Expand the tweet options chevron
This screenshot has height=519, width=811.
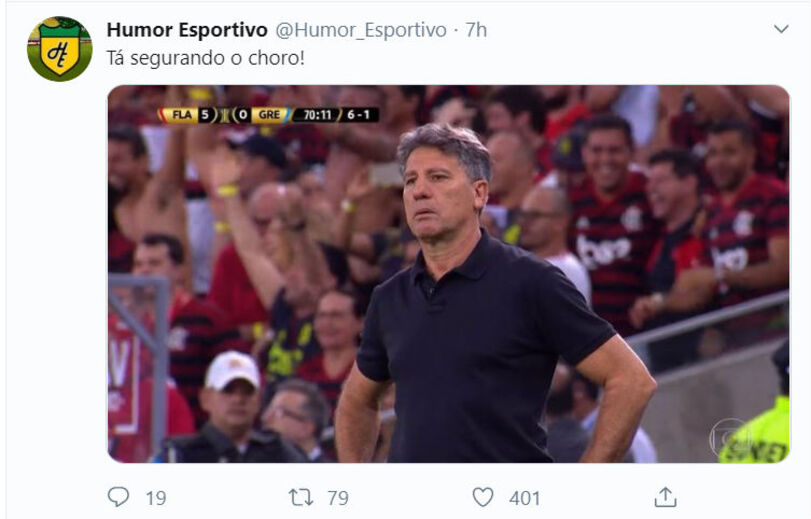(x=781, y=29)
